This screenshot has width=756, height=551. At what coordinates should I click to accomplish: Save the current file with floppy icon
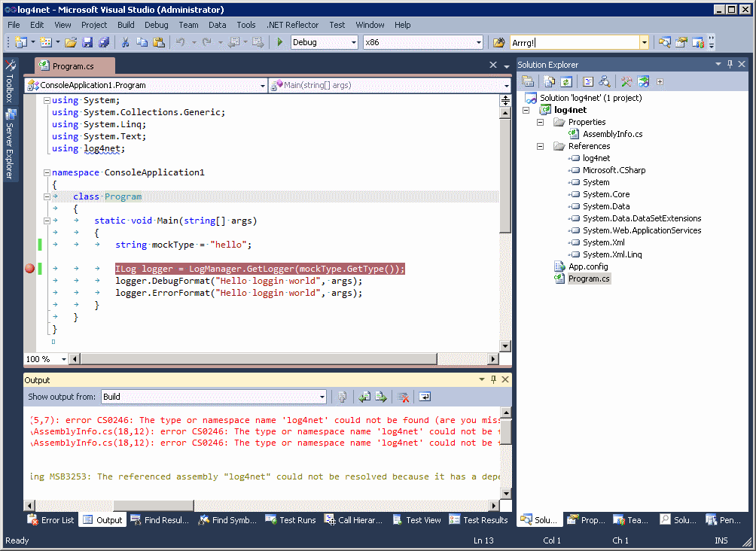pyautogui.click(x=87, y=42)
